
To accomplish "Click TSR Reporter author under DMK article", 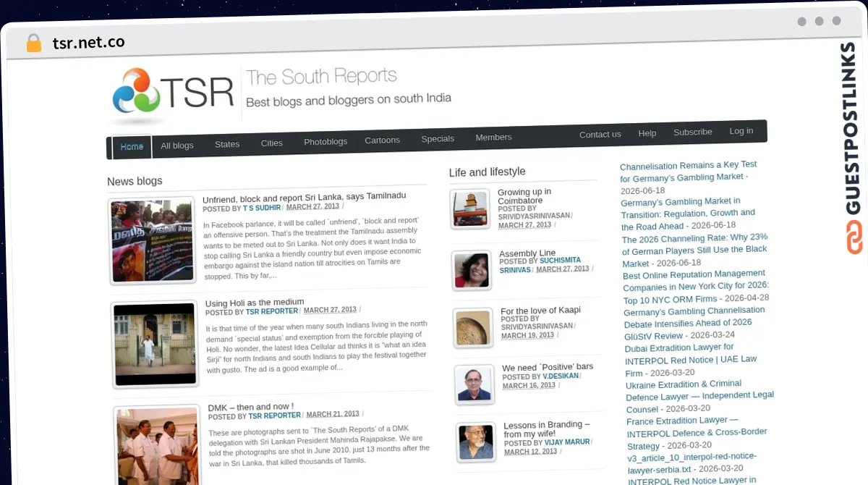I will point(275,416).
